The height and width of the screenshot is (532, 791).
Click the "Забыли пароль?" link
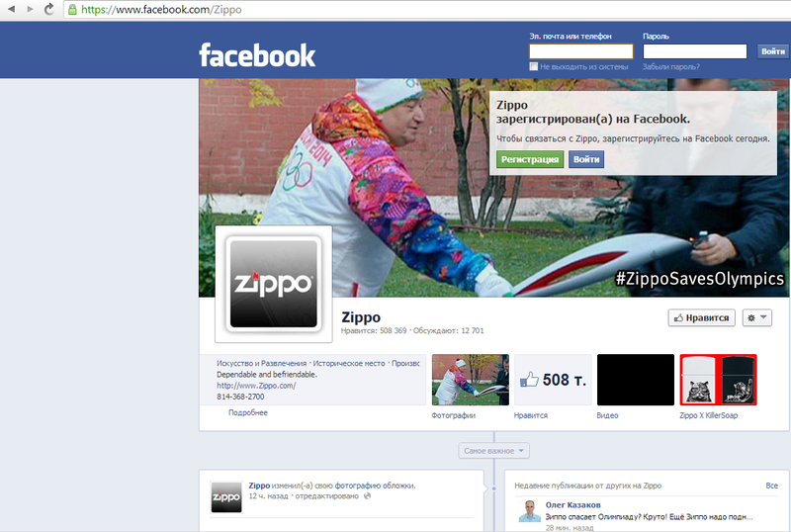point(670,67)
